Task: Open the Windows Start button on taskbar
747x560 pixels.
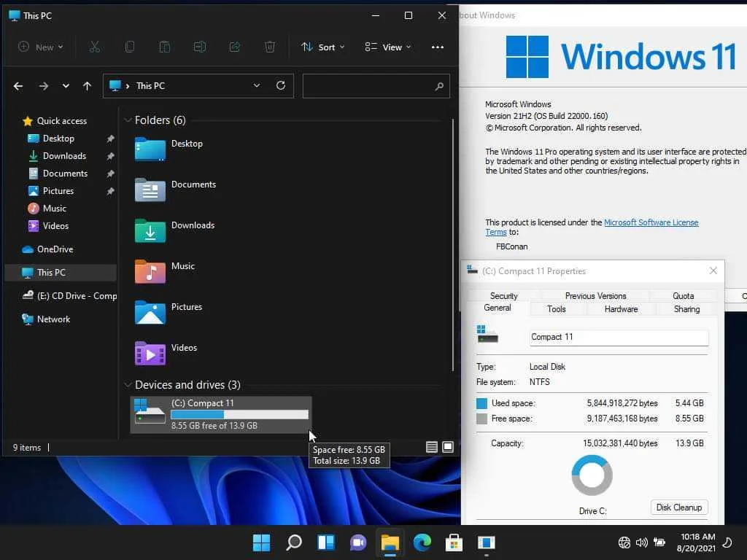Action: [262, 542]
